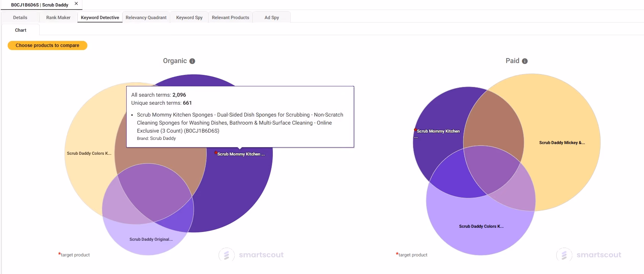The width and height of the screenshot is (644, 274).
Task: Close the B0CJ1B6D6S Scrub Daddy tab
Action: [x=76, y=3]
